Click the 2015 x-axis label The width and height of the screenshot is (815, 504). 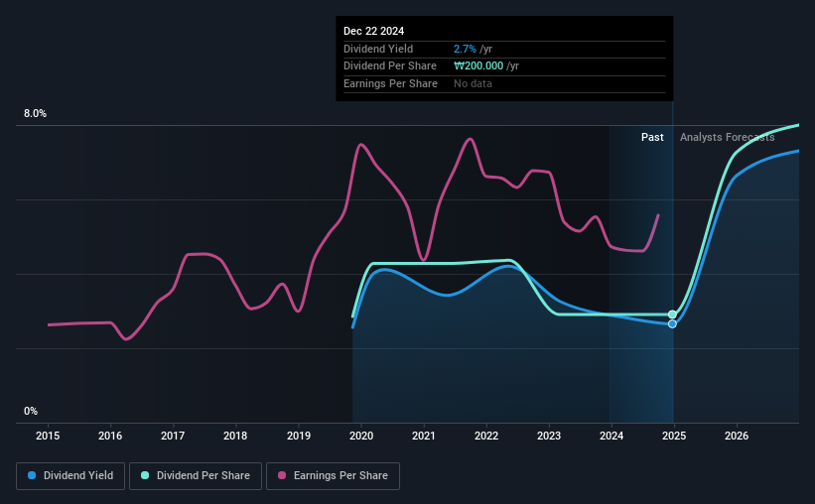[x=48, y=436]
